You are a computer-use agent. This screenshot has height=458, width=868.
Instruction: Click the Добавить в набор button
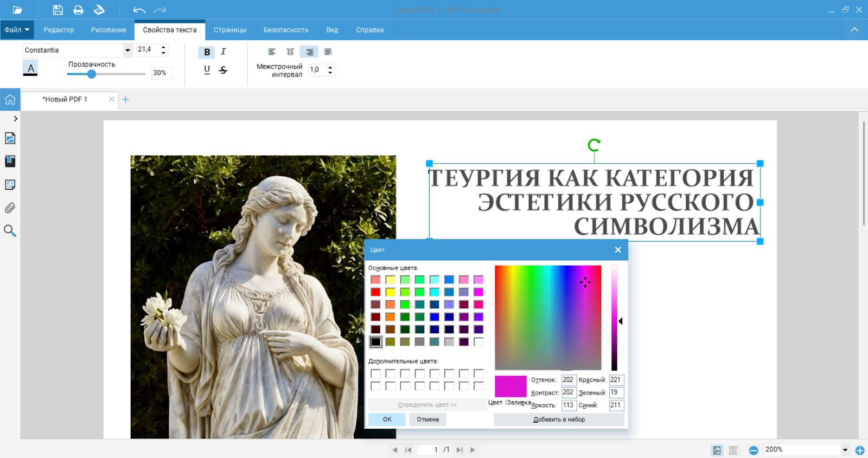tap(559, 420)
